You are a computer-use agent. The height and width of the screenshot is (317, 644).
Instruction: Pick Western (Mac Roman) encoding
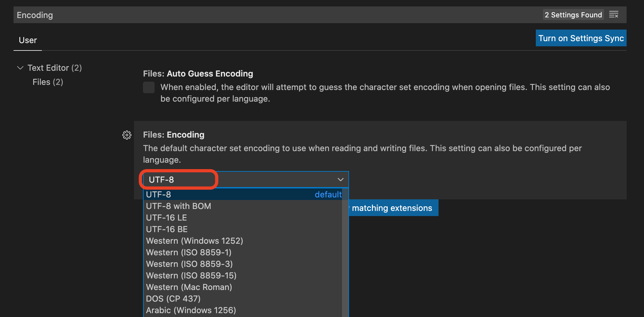click(189, 287)
